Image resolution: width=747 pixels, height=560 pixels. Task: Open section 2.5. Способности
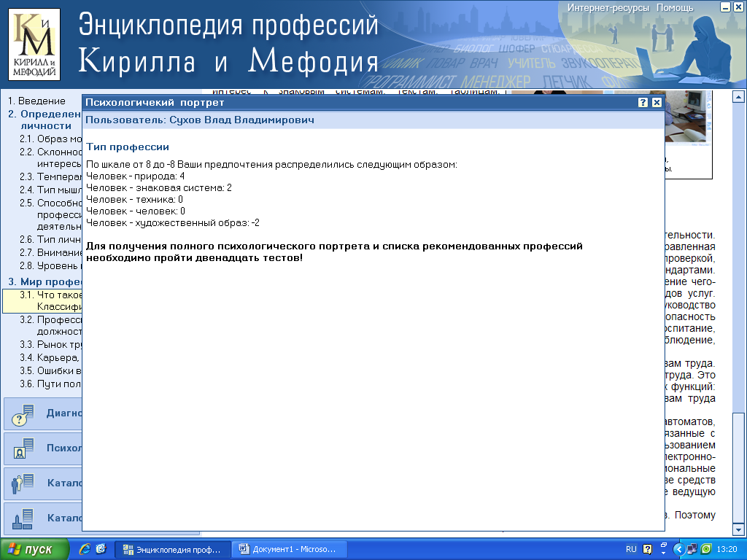click(50, 215)
